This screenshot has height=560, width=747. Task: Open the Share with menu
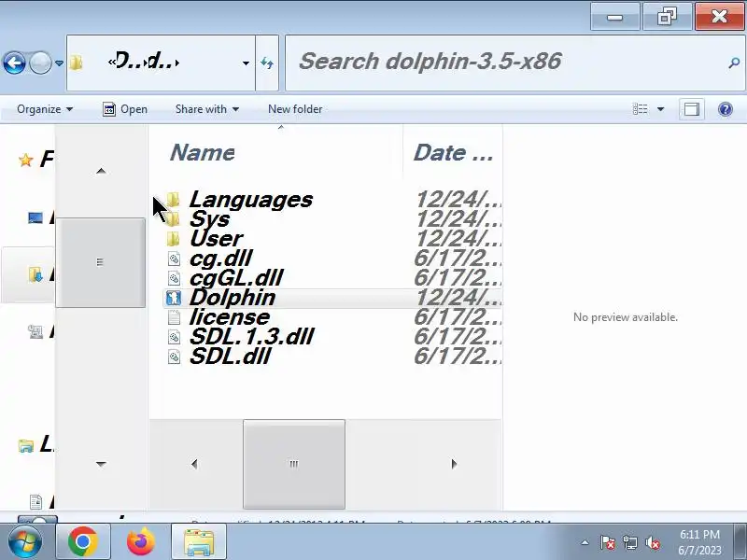coord(206,109)
